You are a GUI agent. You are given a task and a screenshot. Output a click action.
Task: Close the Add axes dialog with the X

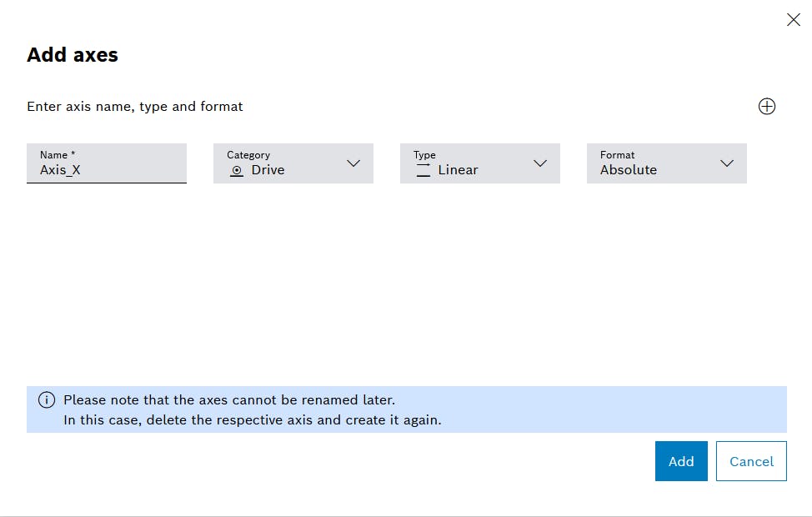coord(793,20)
